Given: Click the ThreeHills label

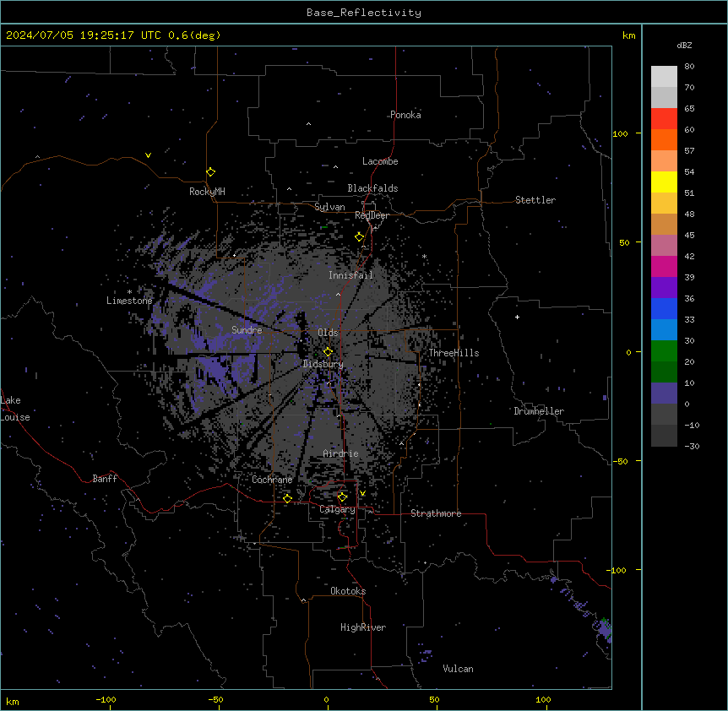Looking at the screenshot, I should (454, 353).
